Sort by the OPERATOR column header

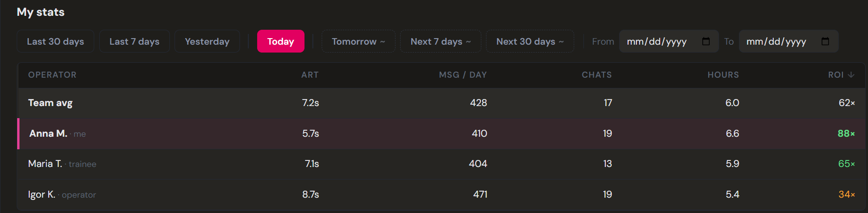pyautogui.click(x=52, y=75)
